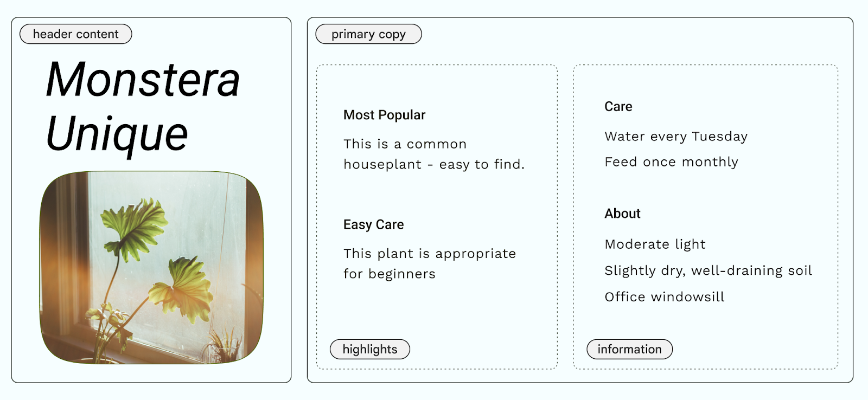The height and width of the screenshot is (400, 868).
Task: Click the "primary copy" pill label
Action: click(368, 34)
